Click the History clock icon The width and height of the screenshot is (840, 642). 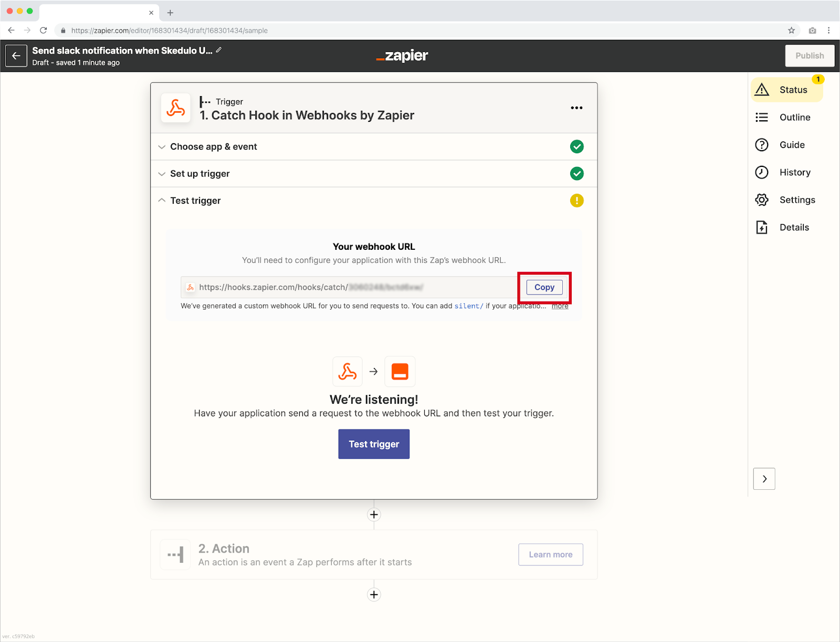tap(762, 172)
